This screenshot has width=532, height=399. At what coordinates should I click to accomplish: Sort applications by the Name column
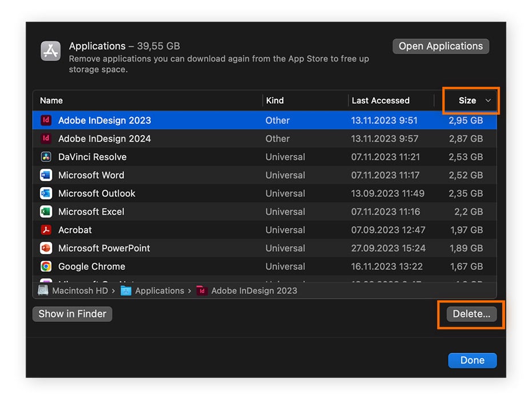(x=51, y=100)
